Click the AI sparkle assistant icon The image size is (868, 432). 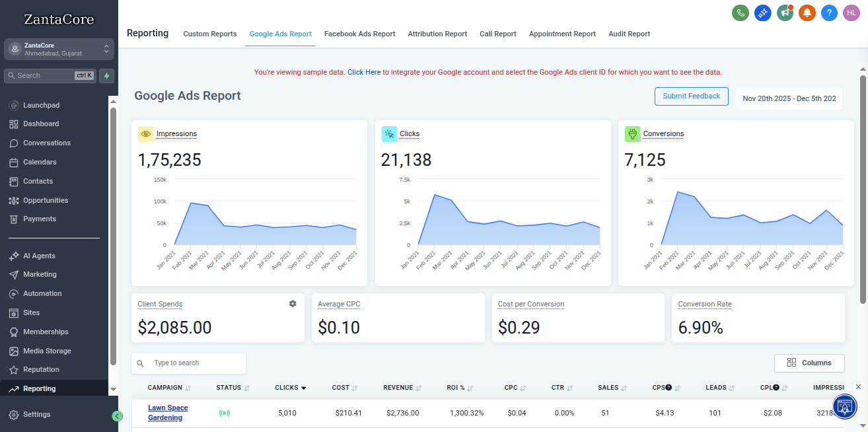click(762, 12)
